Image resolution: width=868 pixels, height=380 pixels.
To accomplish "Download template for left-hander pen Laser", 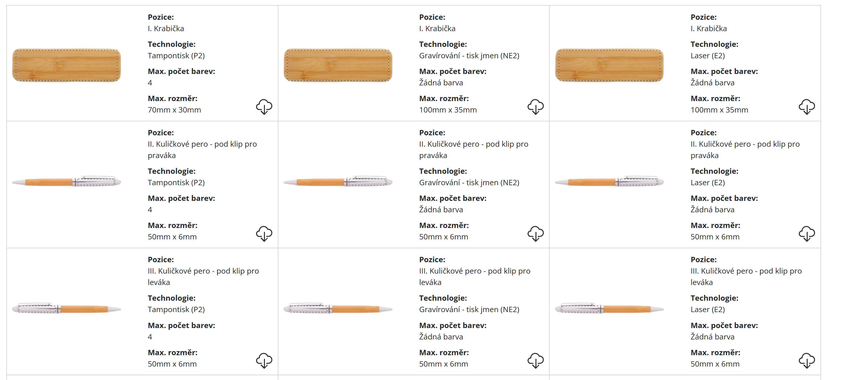I will pyautogui.click(x=807, y=360).
